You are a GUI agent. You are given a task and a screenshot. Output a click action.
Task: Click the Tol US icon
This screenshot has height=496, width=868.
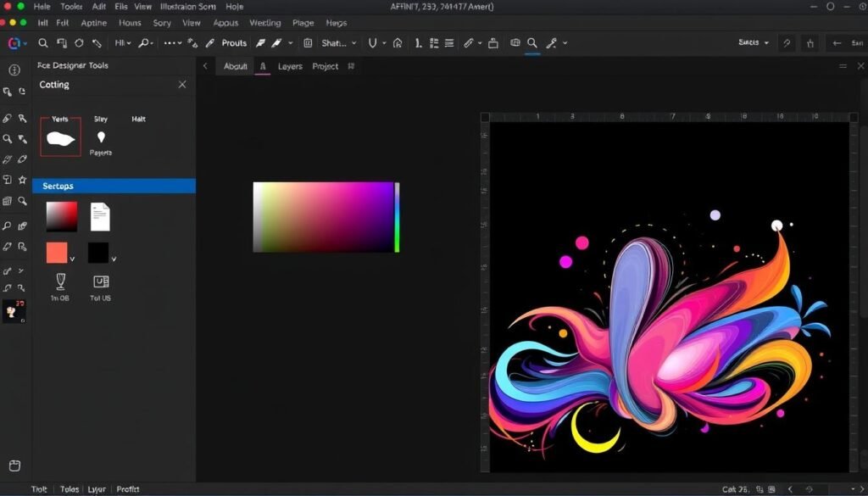(100, 281)
